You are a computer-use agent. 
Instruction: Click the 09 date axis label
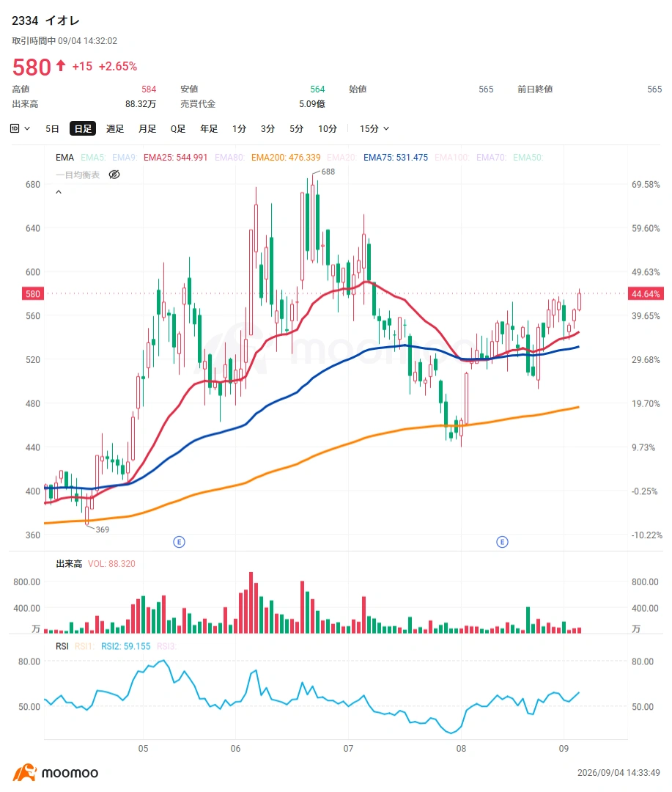564,749
